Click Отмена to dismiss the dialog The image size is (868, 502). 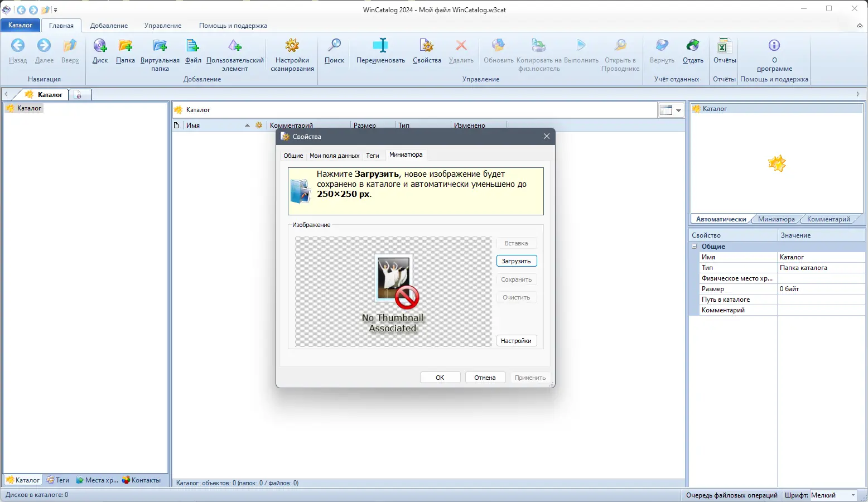click(x=485, y=378)
